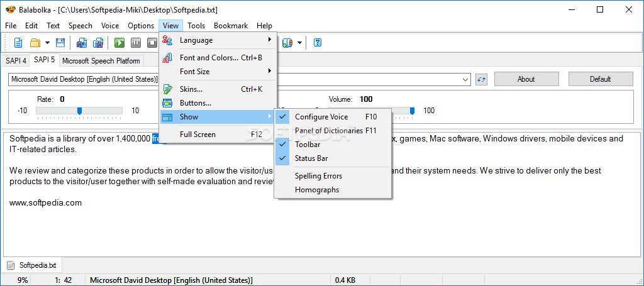Open the File menu
644x286 pixels.
(11, 25)
